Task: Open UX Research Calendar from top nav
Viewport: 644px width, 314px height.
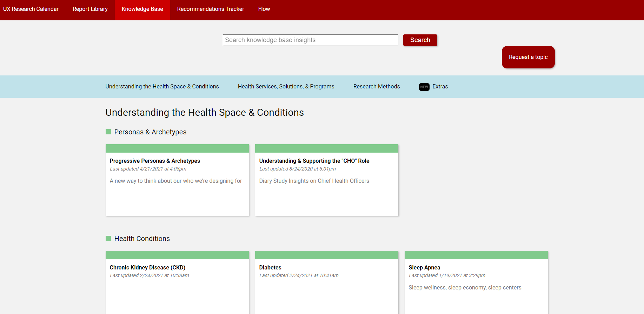Action: coord(31,9)
